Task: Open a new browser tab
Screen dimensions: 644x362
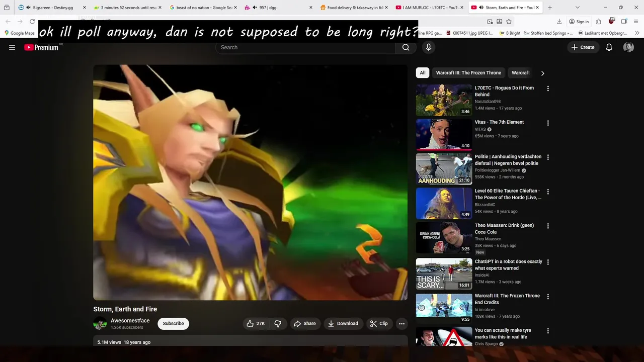Action: coord(549,8)
